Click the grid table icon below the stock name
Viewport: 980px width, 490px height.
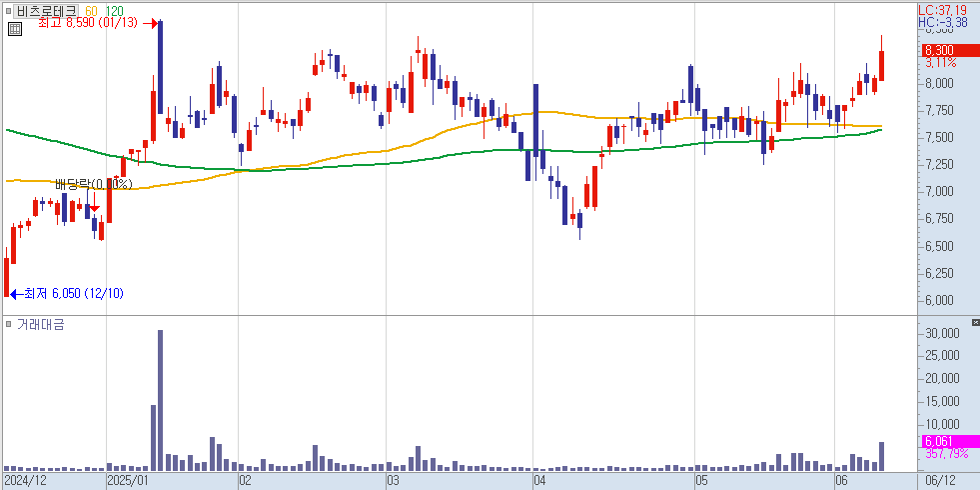tap(15, 29)
